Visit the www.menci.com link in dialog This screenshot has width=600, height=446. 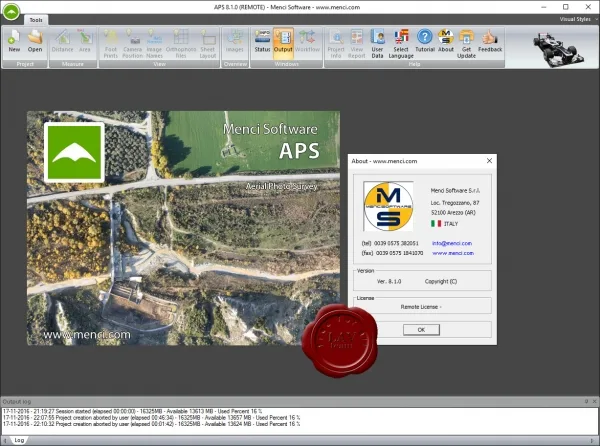click(x=453, y=253)
